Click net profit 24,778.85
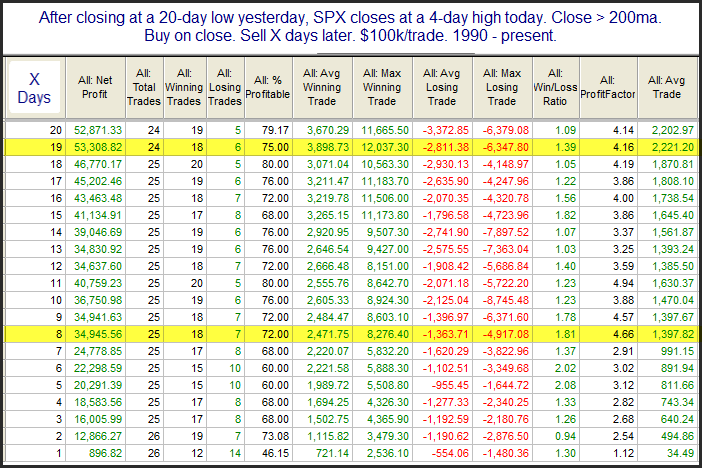This screenshot has height=468, width=702. click(98, 352)
